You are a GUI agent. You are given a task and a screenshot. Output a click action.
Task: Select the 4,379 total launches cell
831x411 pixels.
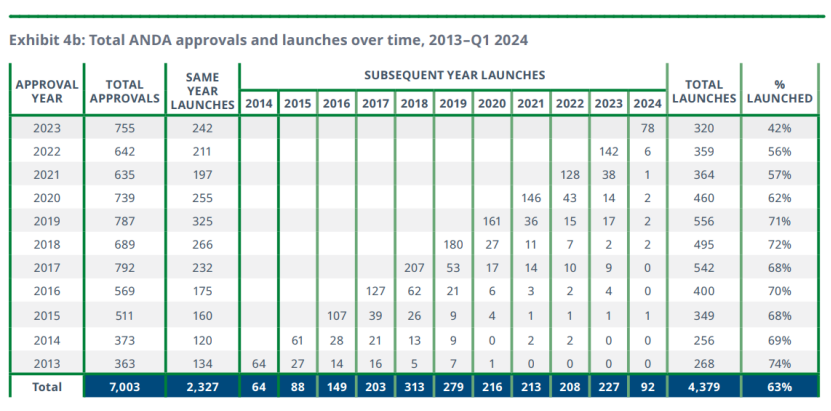pos(703,386)
